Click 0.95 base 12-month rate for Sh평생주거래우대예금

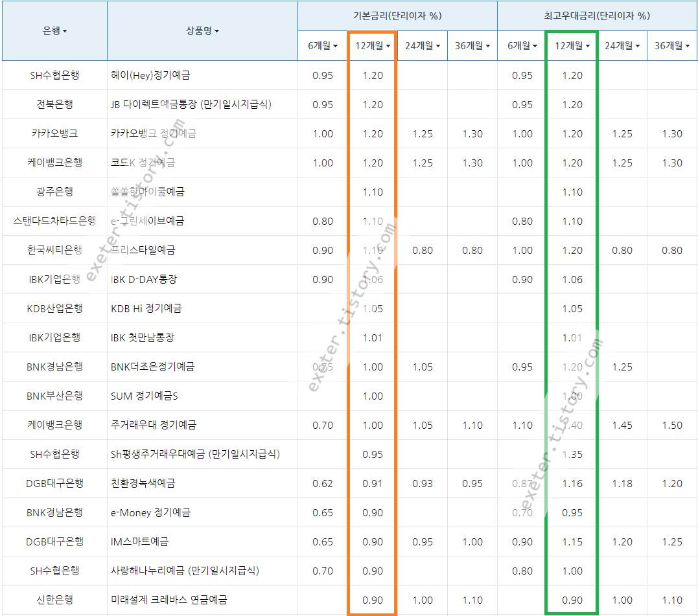373,455
